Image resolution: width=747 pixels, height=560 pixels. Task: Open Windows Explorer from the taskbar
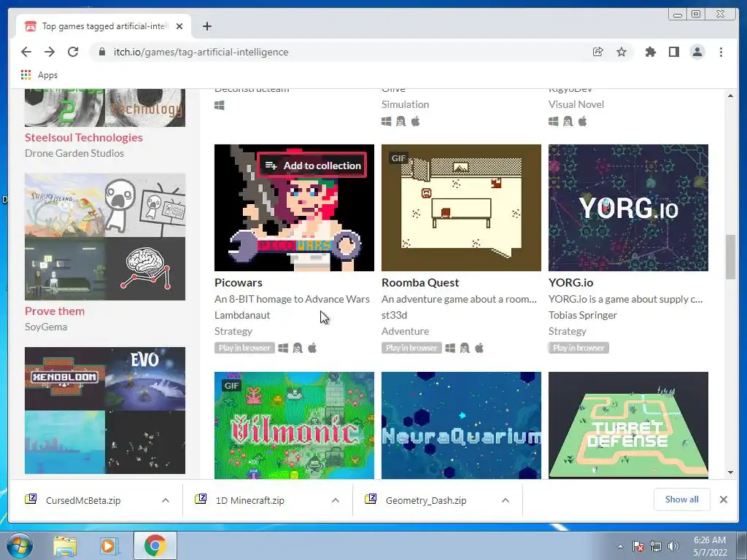[x=65, y=545]
